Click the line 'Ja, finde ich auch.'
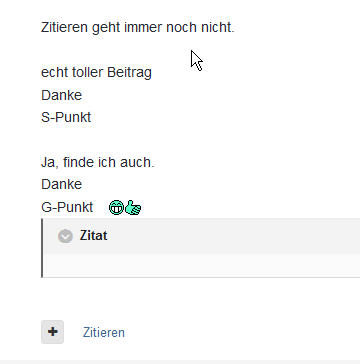The image size is (360, 364). tap(98, 162)
